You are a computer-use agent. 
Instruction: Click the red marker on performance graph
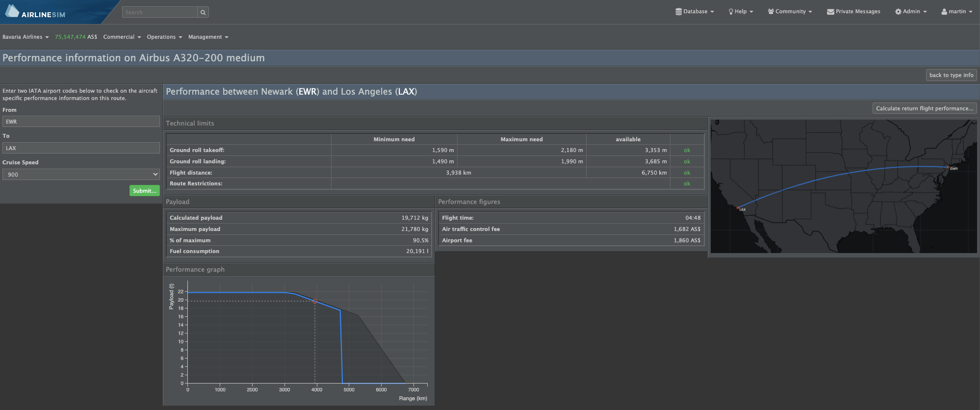click(315, 301)
